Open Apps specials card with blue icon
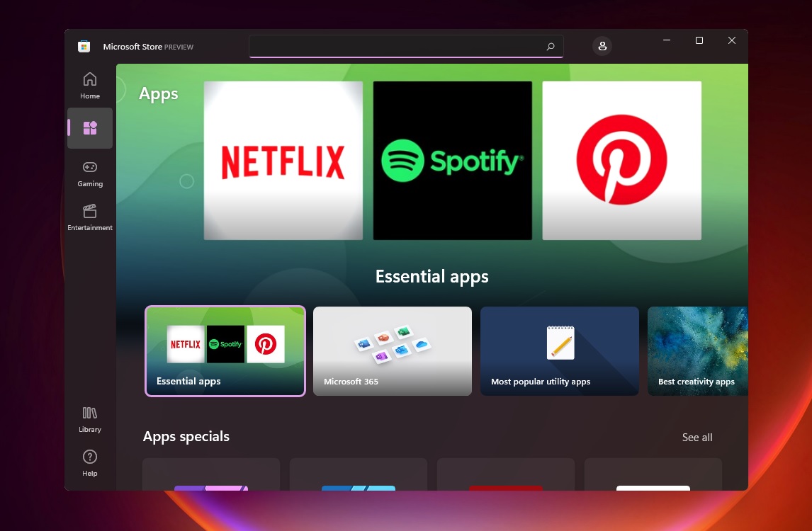Image resolution: width=812 pixels, height=531 pixels. coord(359,474)
